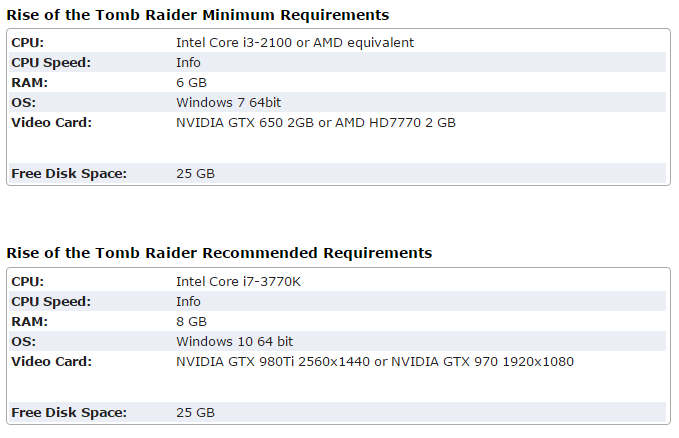Open the Info link under recommended CPU Speed
Screen dimensions: 679x438
tap(188, 302)
